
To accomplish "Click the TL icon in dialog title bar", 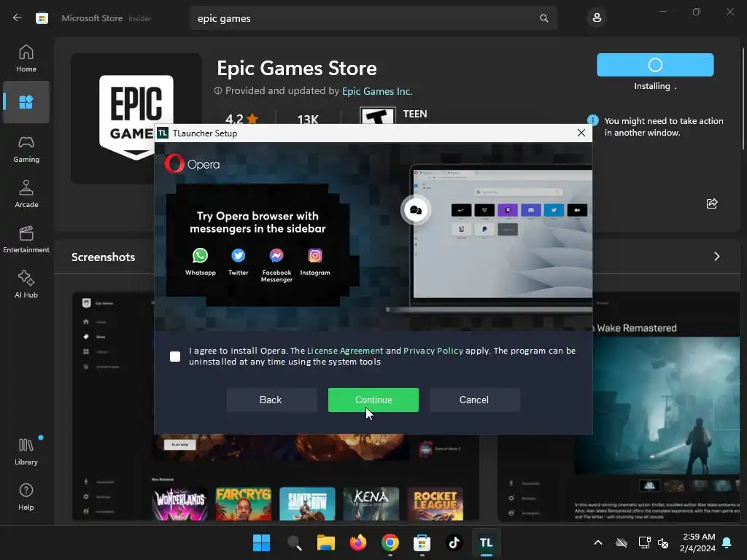I will [163, 133].
